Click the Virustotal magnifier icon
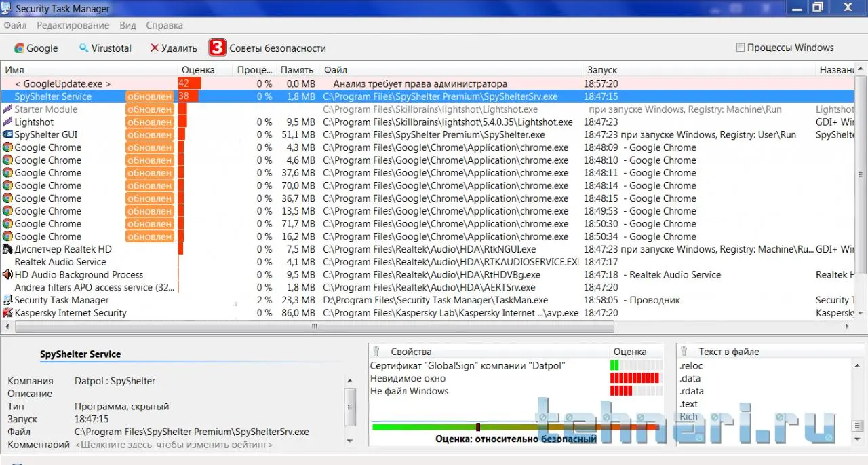Image resolution: width=868 pixels, height=465 pixels. [x=84, y=48]
